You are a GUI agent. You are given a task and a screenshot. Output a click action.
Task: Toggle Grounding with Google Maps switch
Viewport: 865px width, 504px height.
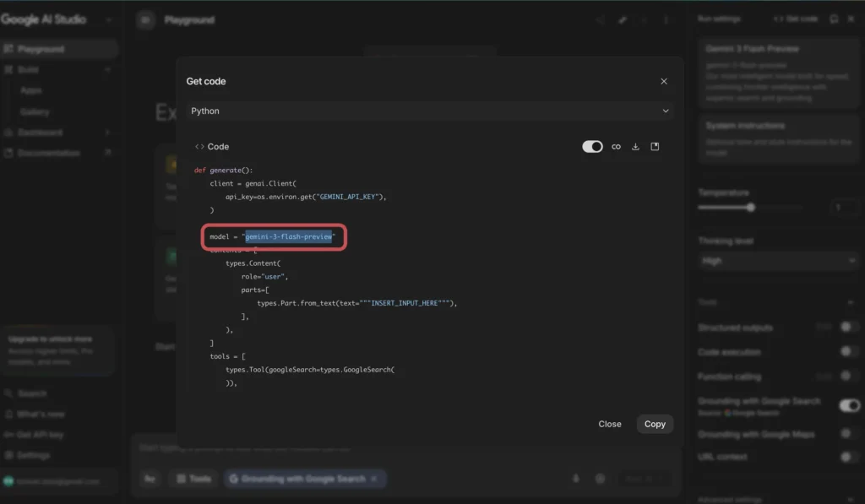point(848,434)
